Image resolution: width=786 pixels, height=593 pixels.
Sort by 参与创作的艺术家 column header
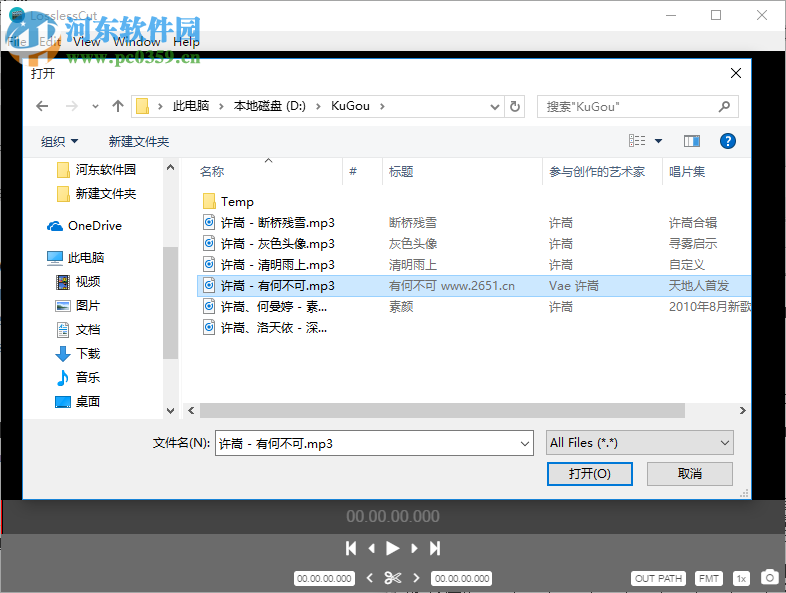(597, 171)
